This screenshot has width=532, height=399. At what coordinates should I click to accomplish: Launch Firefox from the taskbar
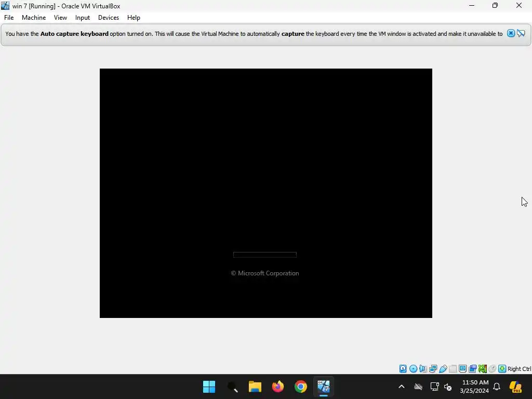pyautogui.click(x=278, y=387)
